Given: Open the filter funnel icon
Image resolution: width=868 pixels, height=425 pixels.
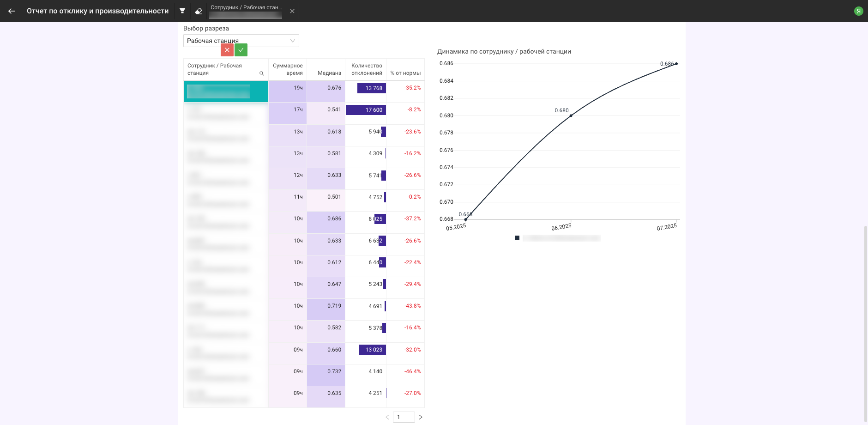Looking at the screenshot, I should tap(182, 11).
